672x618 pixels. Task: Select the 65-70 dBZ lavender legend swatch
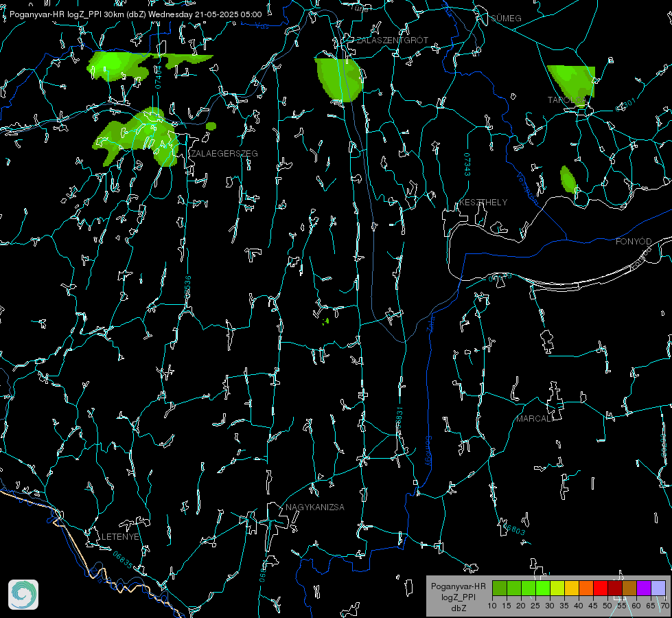tap(658, 588)
